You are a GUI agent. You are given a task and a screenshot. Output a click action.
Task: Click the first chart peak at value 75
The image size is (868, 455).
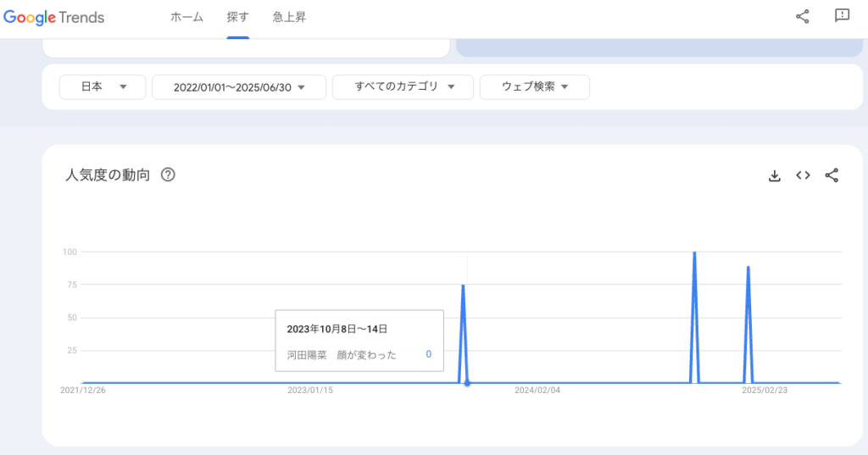pyautogui.click(x=463, y=286)
